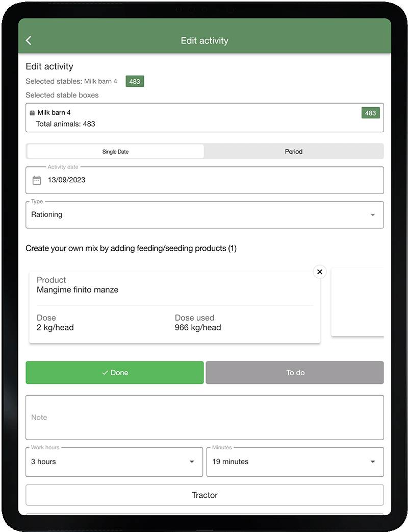Viewport: 408px width, 532px height.
Task: Expand the Minutes dropdown arrow
Action: (372, 462)
